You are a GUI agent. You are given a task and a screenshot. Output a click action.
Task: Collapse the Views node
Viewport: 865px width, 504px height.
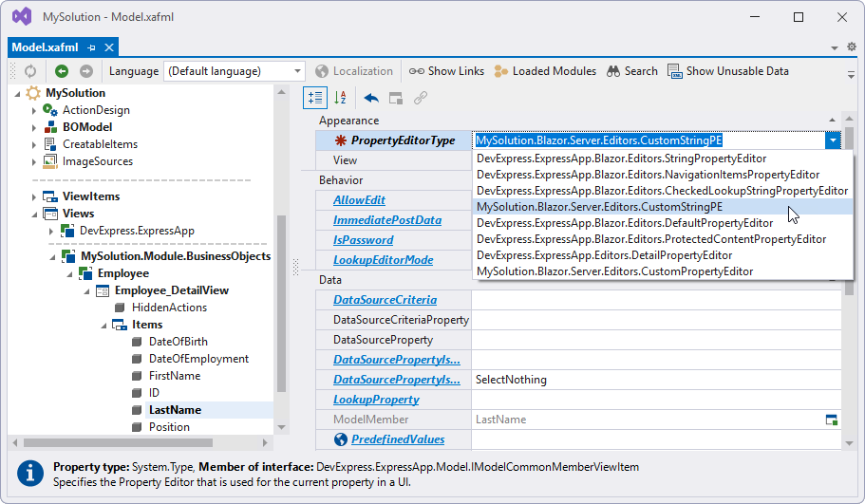[34, 214]
